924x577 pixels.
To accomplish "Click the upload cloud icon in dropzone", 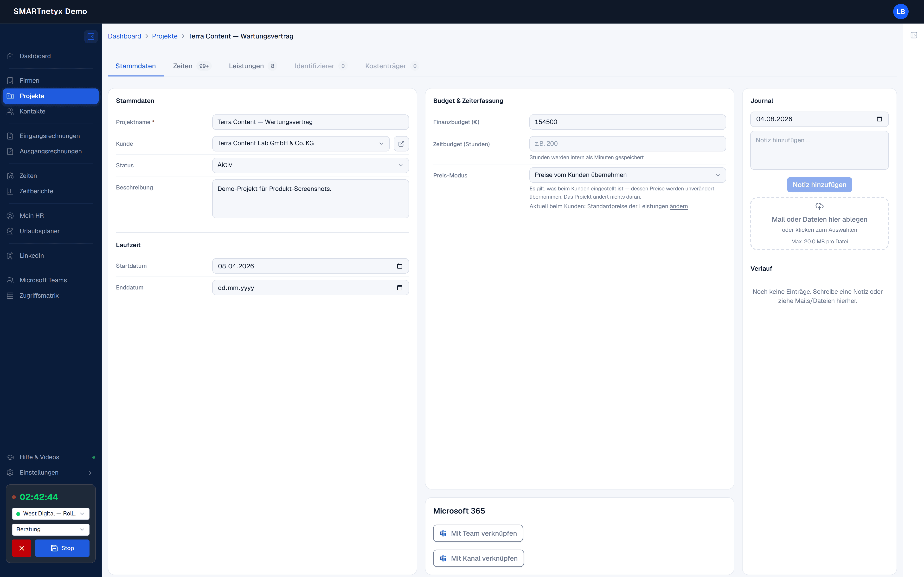I will pyautogui.click(x=819, y=207).
